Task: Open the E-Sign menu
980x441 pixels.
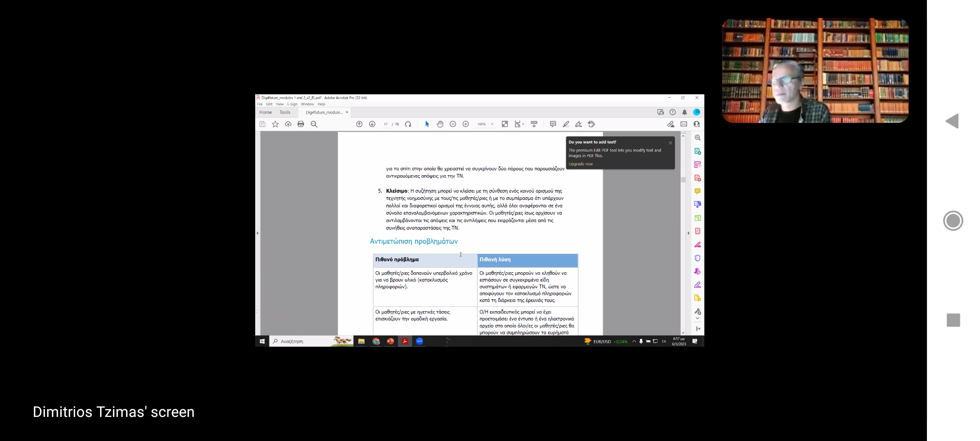Action: tap(292, 104)
